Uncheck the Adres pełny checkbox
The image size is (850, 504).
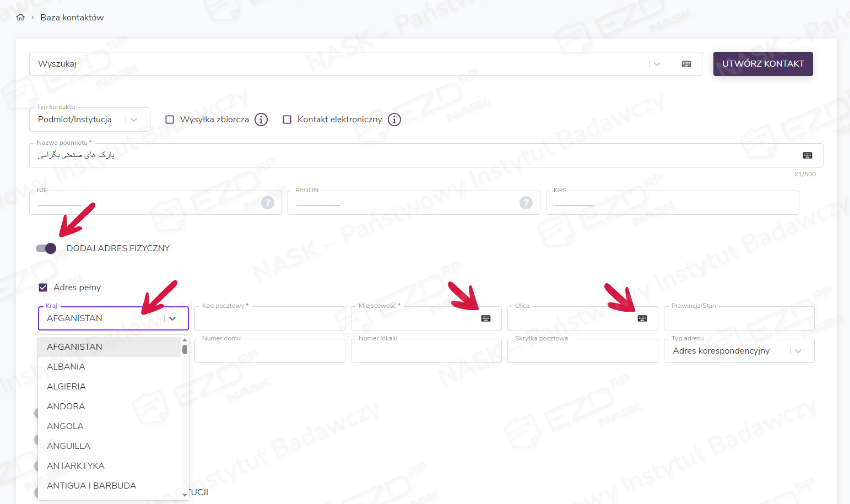(x=43, y=288)
